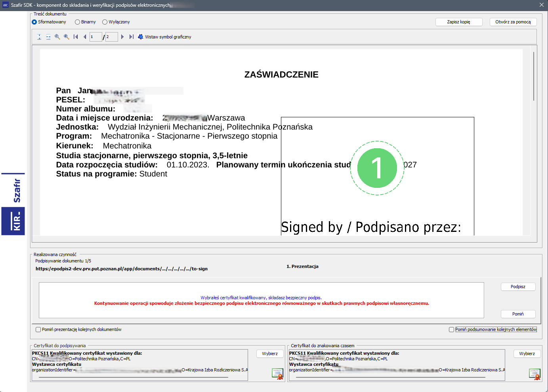Click the Zapisz kopię button
The image size is (548, 392).
pyautogui.click(x=459, y=22)
